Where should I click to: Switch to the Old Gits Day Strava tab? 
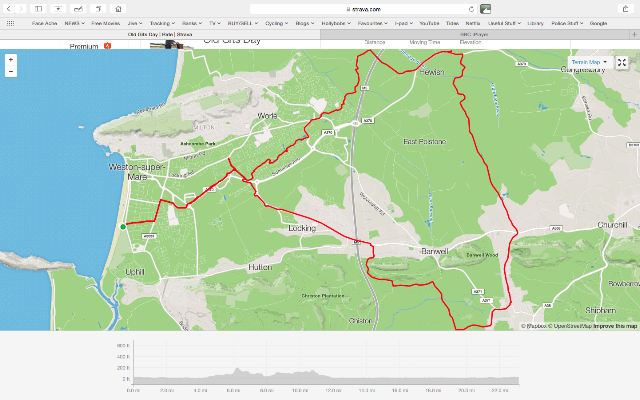pyautogui.click(x=160, y=35)
